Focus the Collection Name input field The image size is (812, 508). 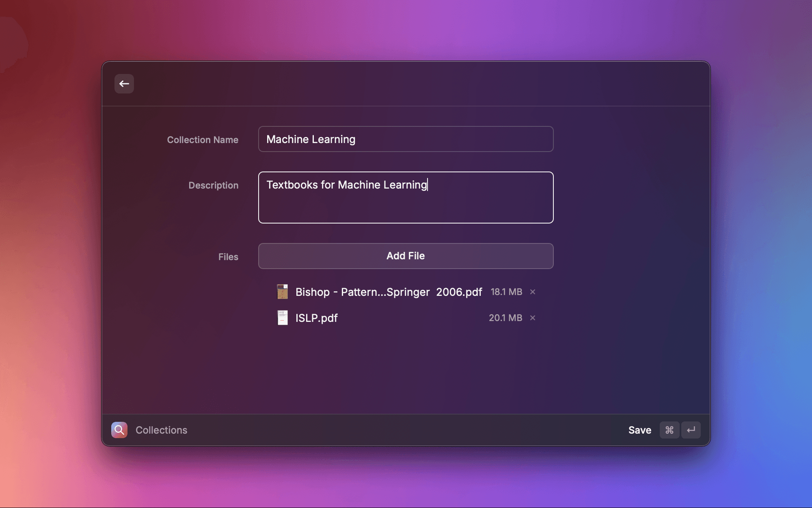point(406,139)
